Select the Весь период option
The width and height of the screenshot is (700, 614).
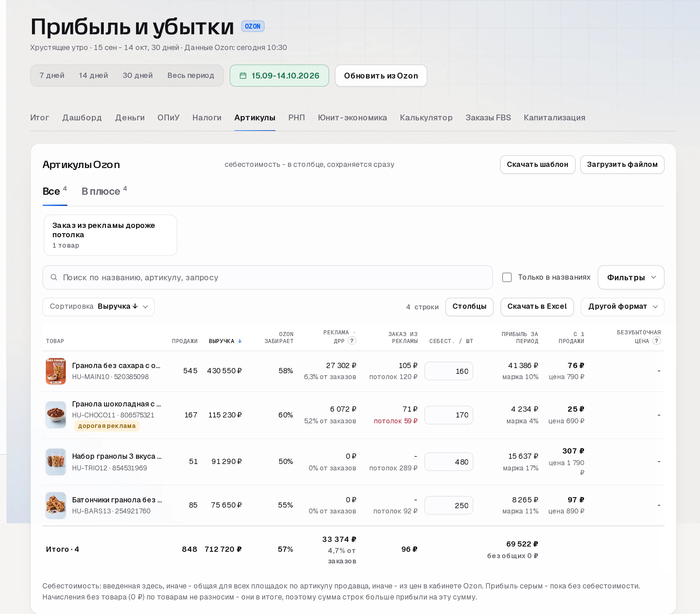click(190, 75)
